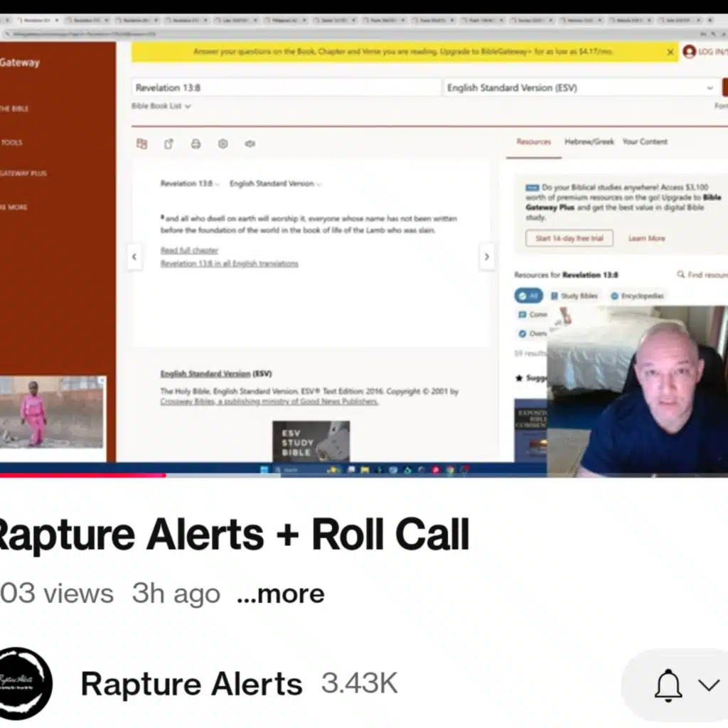The height and width of the screenshot is (728, 728).
Task: Expand notification options chevron beside the bell
Action: [x=709, y=685]
